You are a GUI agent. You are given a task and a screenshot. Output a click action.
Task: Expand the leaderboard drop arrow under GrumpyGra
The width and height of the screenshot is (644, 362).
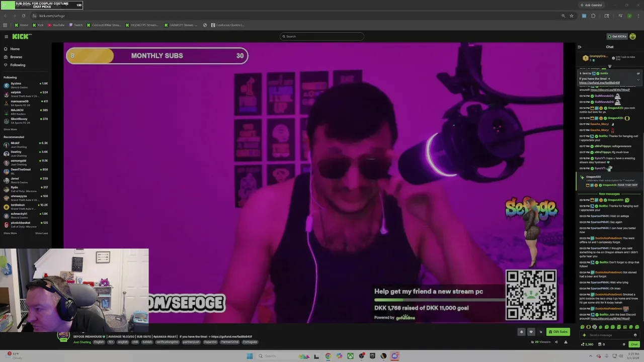[x=610, y=66]
